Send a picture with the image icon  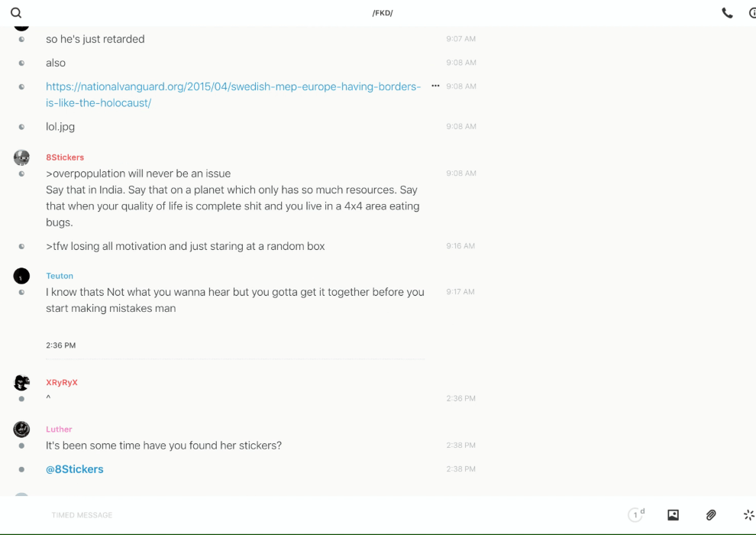tap(673, 515)
